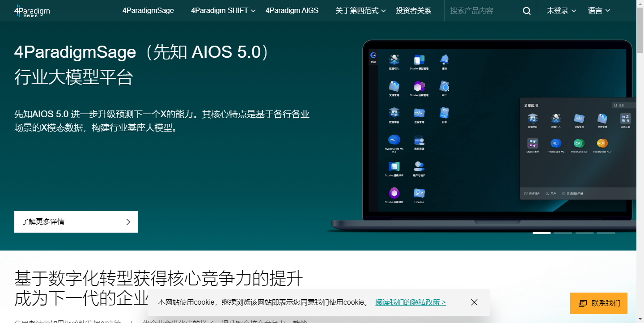Click the Studio 应用管理 icon on the laptop desktop
The image size is (644, 323).
click(x=419, y=86)
